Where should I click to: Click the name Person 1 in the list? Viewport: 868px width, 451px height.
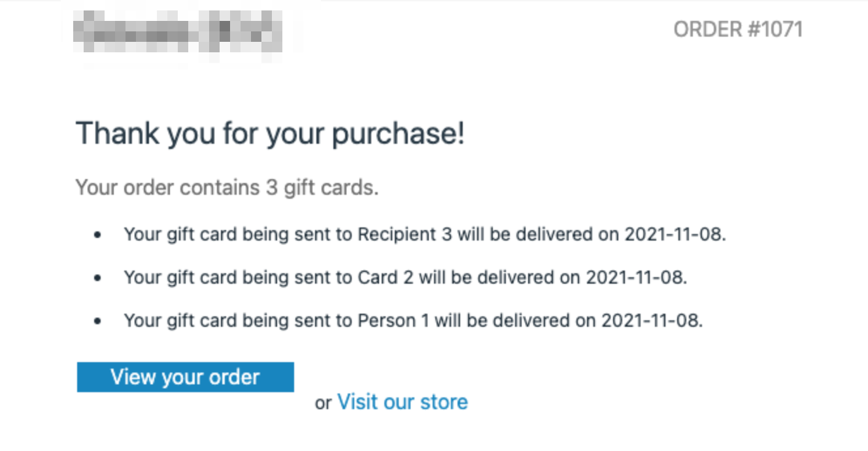(393, 320)
